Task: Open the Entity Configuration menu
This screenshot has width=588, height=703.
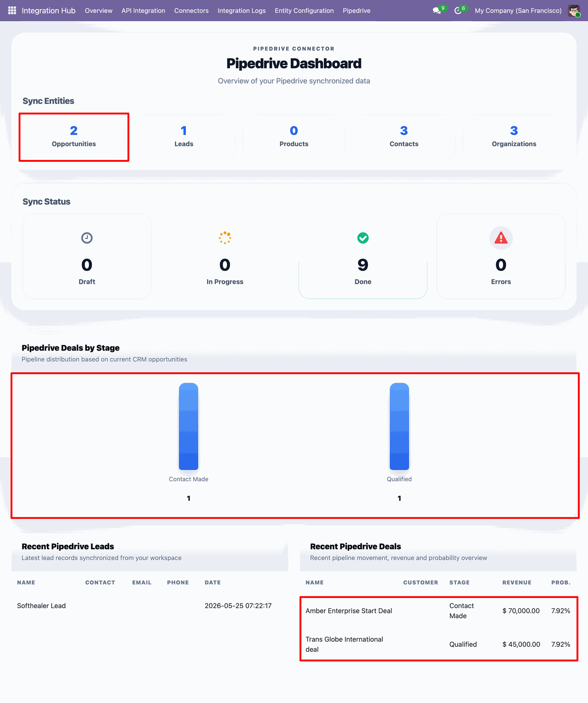Action: click(304, 11)
